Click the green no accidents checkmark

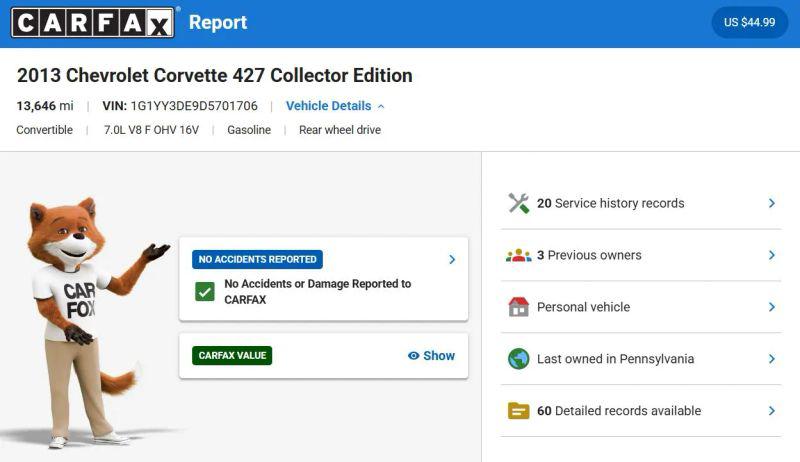(205, 292)
